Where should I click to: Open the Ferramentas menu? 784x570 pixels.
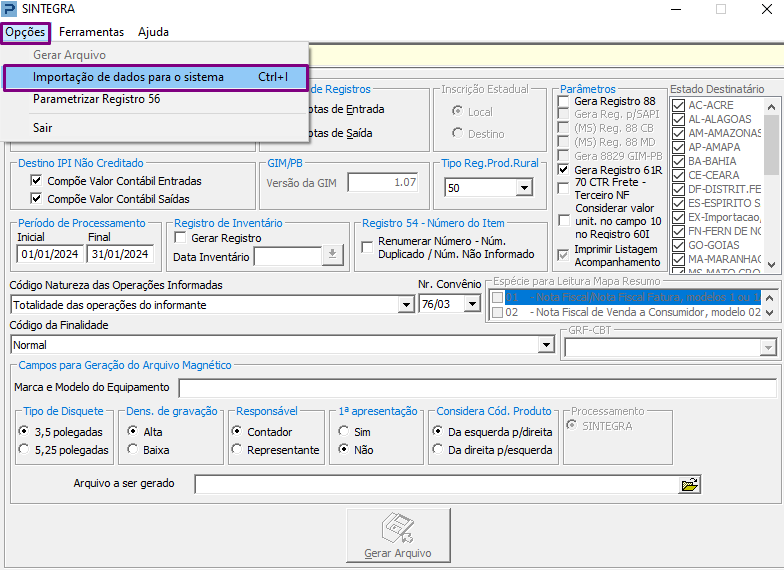click(x=92, y=32)
